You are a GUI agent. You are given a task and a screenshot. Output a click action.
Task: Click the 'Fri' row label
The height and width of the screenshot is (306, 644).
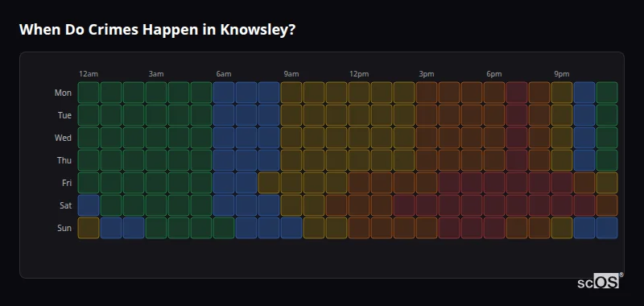click(x=67, y=183)
